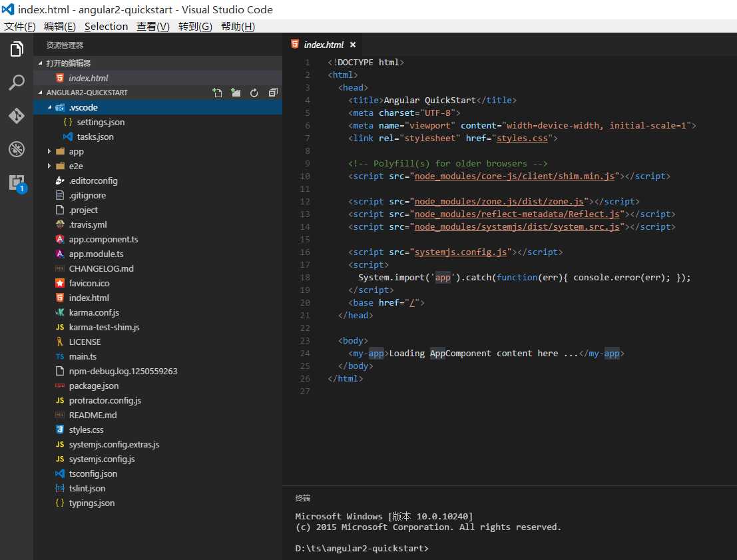Viewport: 737px width, 560px height.
Task: Open tslint.json in explorer
Action: 158,488
